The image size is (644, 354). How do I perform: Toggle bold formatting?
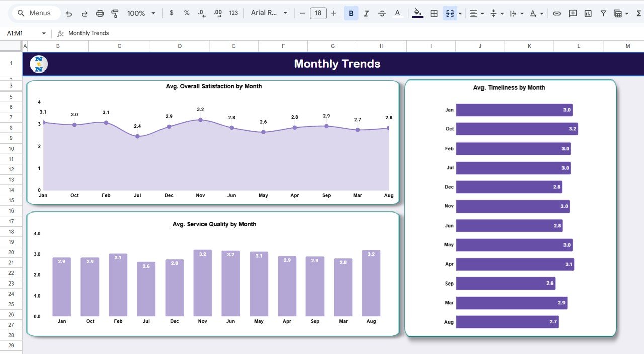(351, 13)
